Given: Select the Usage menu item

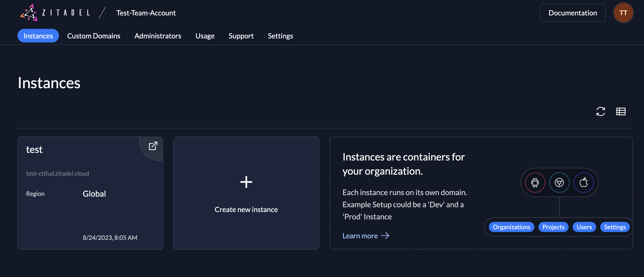Looking at the screenshot, I should pos(205,35).
